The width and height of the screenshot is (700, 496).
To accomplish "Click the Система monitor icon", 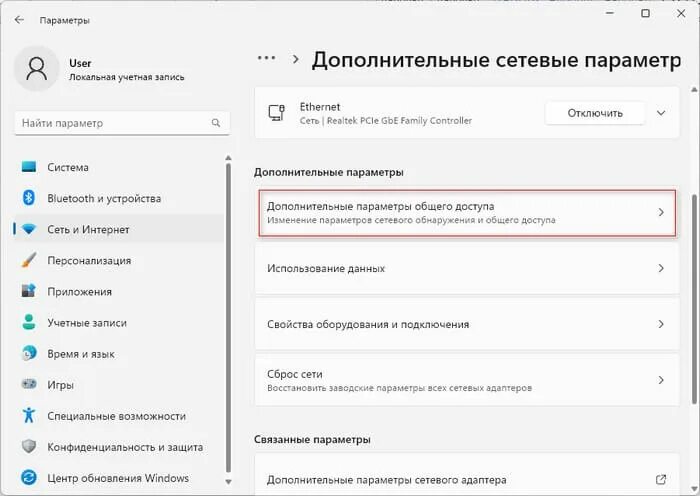I will (x=29, y=167).
